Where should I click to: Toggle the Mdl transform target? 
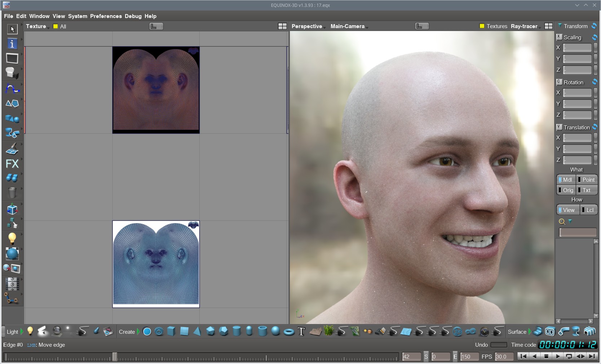(x=566, y=179)
